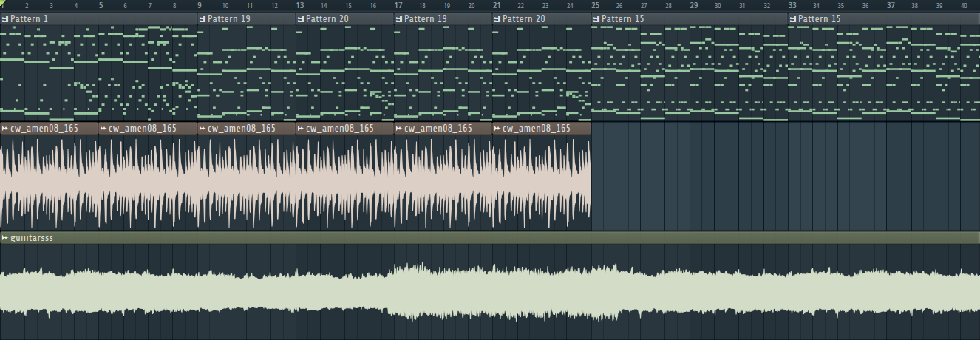This screenshot has width=980, height=340.
Task: Jump to bar 17 on the timeline ruler
Action: tap(398, 5)
